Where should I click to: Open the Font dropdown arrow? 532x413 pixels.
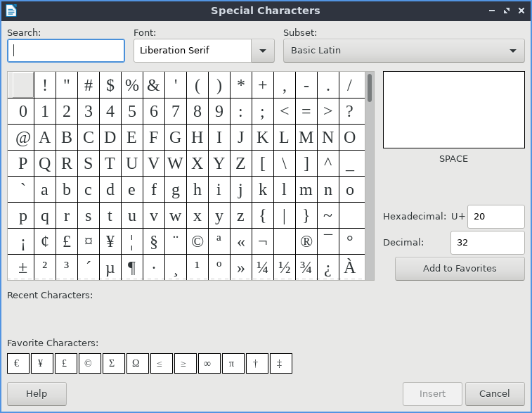(262, 51)
